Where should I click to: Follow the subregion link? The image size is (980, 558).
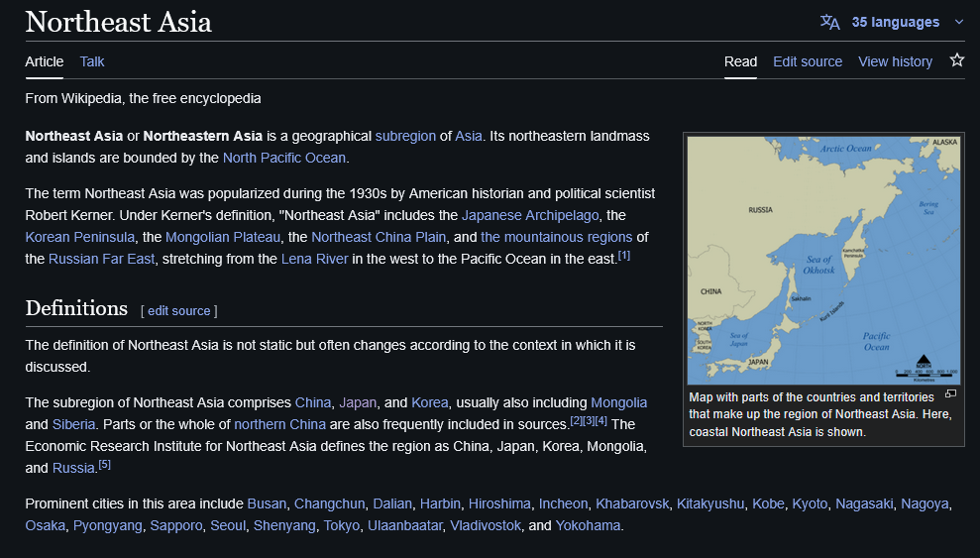point(405,136)
